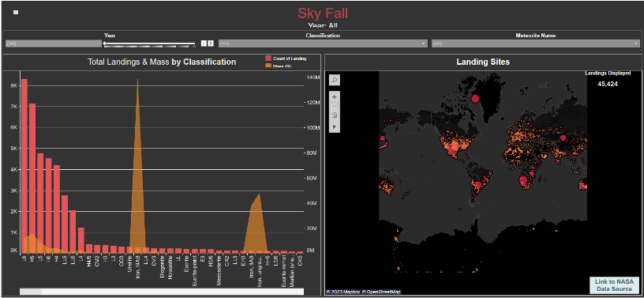Image resolution: width=644 pixels, height=298 pixels.
Task: Step Year back with left arrow
Action: [204, 43]
